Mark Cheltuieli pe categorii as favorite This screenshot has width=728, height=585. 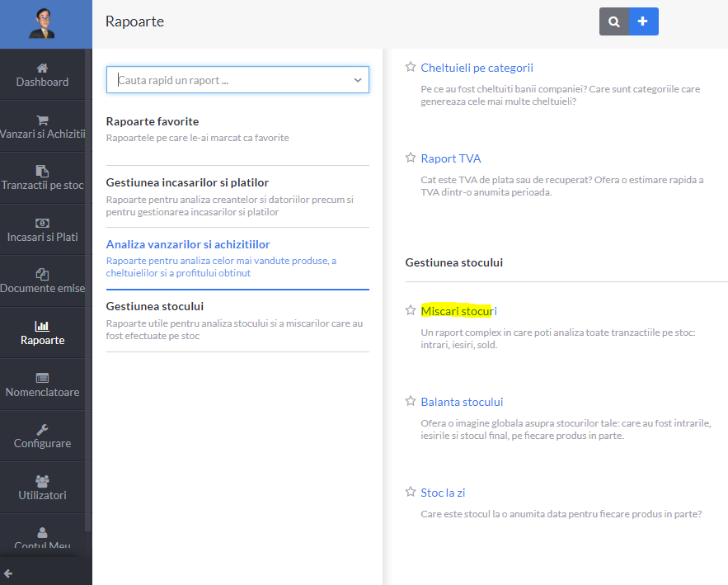click(x=411, y=67)
